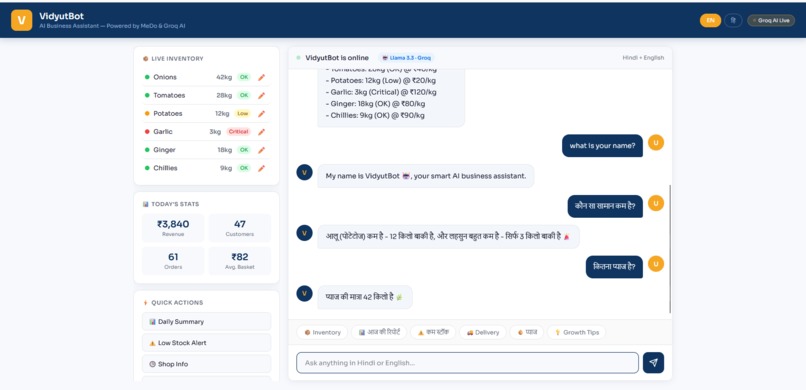Focus the 'Ask anything in Hindi or English' field
Screen dimensions: 806x390
tap(467, 363)
